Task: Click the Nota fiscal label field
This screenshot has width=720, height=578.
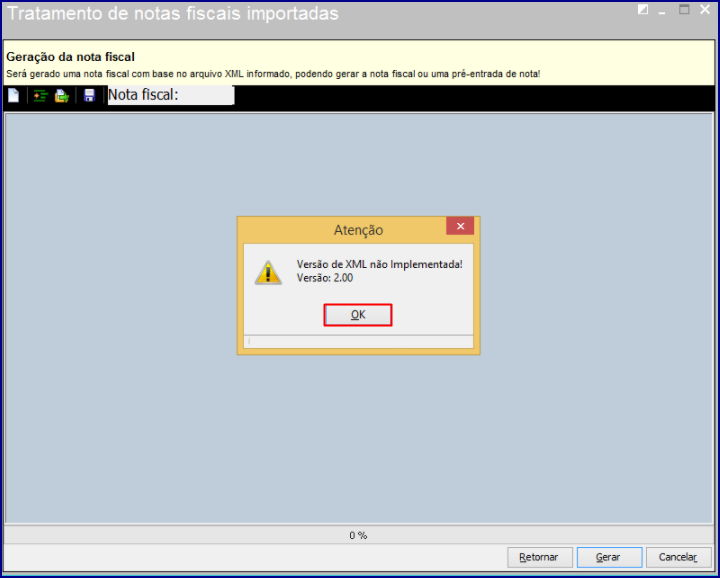Action: pyautogui.click(x=171, y=95)
